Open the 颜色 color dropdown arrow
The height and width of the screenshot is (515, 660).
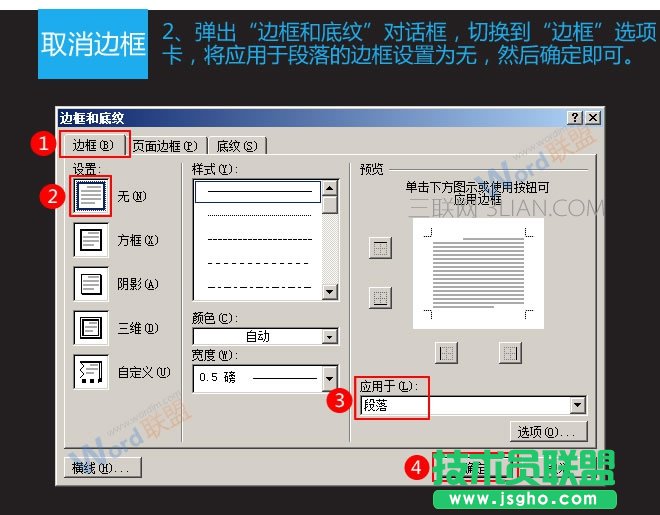(330, 337)
